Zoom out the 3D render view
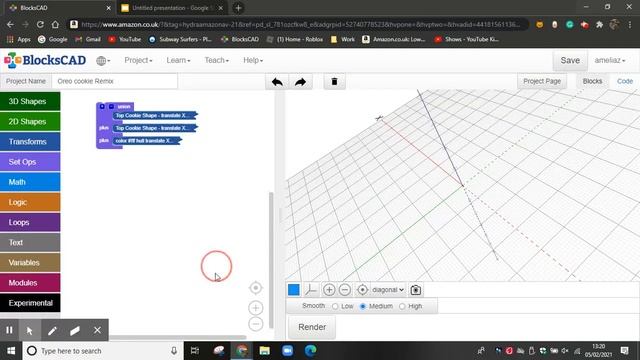This screenshot has height=360, width=640. tap(344, 290)
